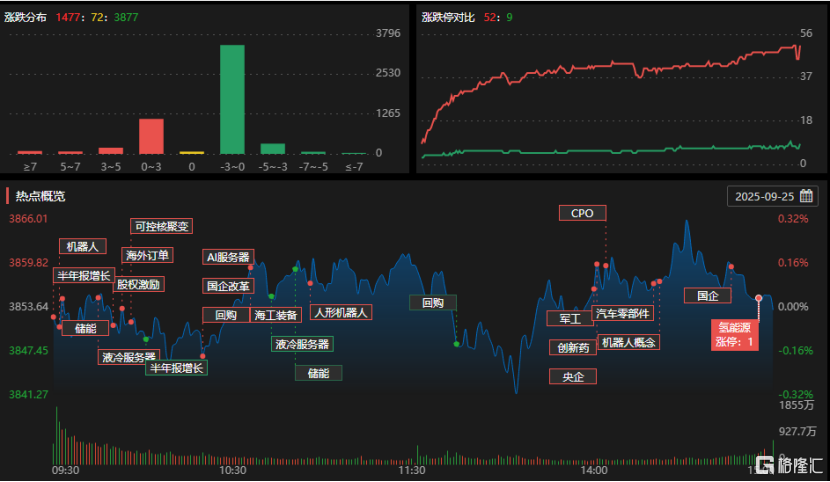Viewport: 830px width, 482px height.
Task: Click the 5~7 axis label
Action: [70, 167]
